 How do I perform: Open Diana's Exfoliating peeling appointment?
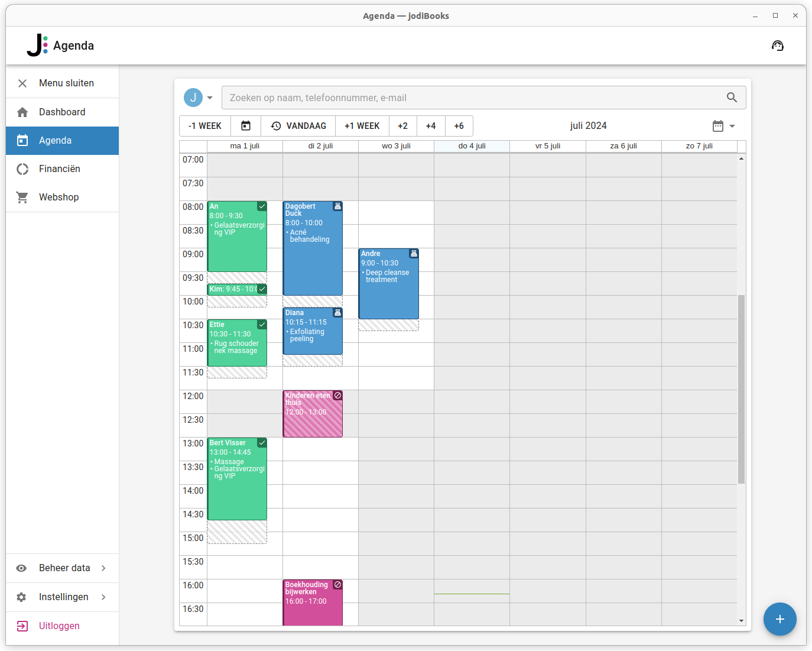coord(313,331)
